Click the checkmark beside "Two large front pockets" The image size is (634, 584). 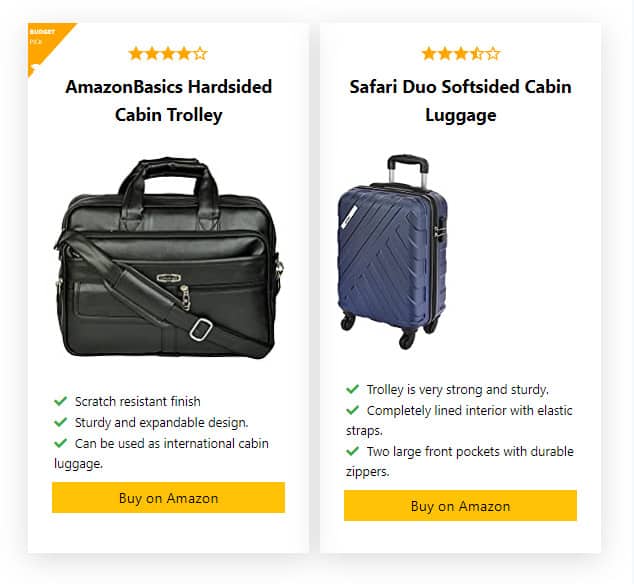[x=353, y=451]
